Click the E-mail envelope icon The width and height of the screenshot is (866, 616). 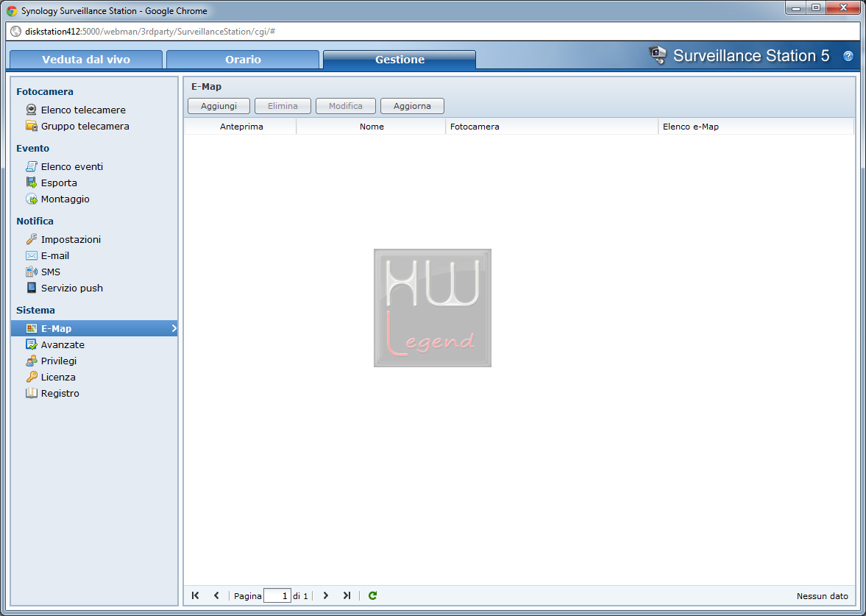[x=32, y=255]
